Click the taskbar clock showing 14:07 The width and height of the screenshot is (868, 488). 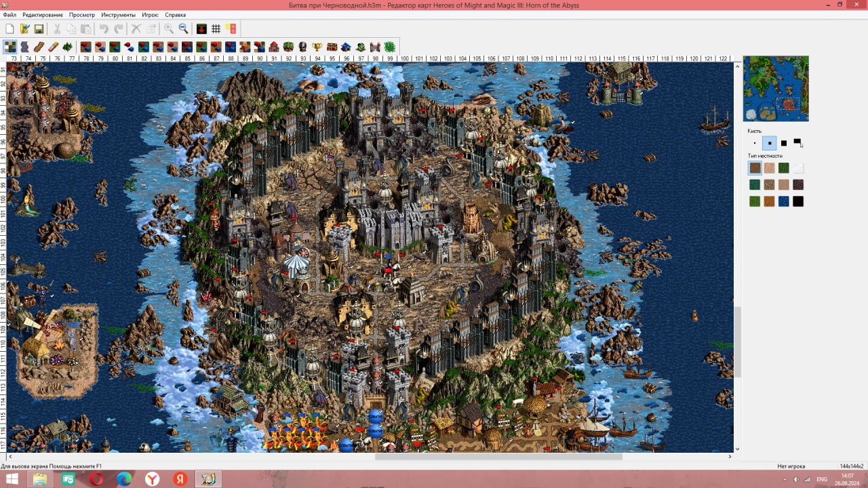[848, 479]
